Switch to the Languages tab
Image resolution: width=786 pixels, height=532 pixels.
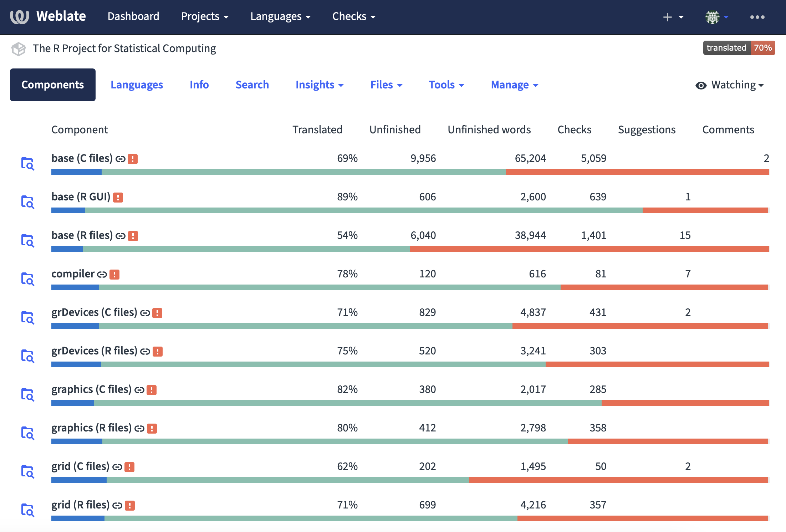point(137,85)
